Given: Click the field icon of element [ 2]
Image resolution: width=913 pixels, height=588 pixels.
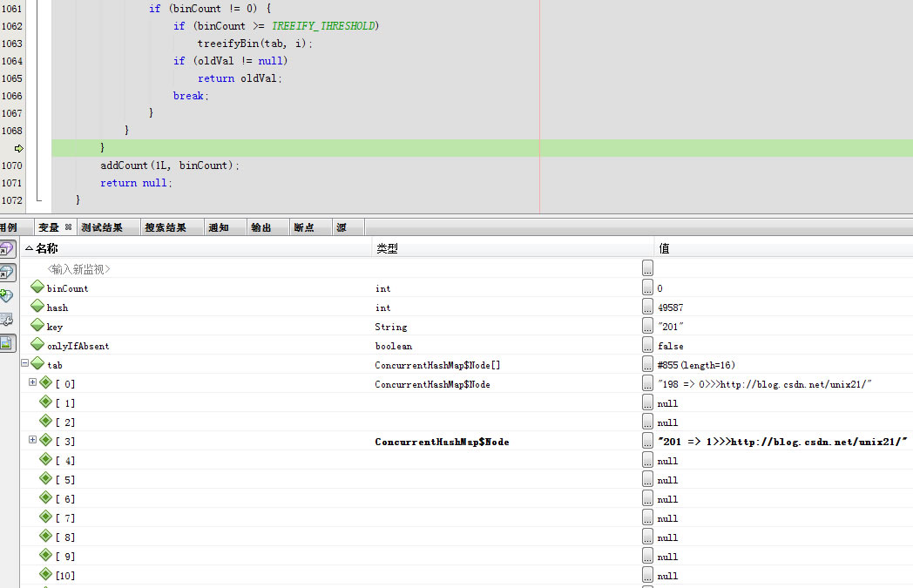Looking at the screenshot, I should [x=46, y=421].
